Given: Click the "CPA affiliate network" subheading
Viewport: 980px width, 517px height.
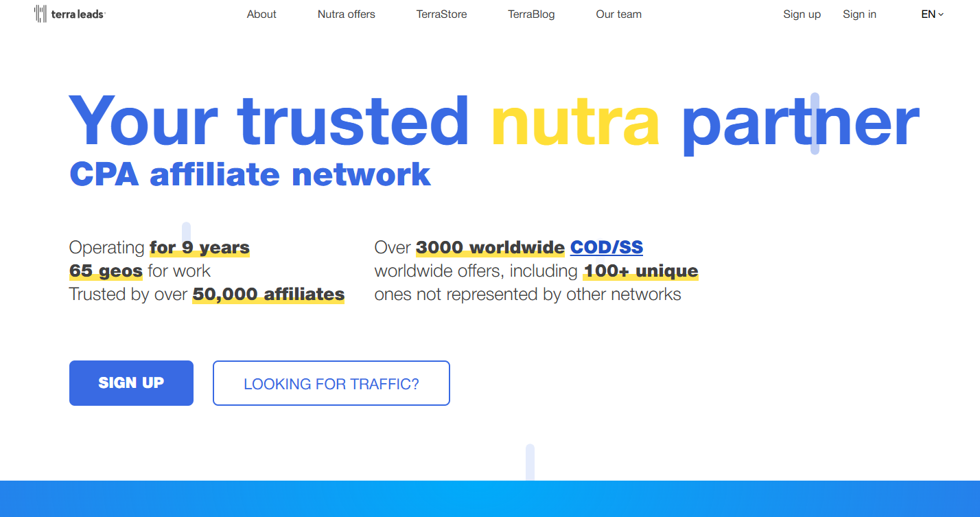Looking at the screenshot, I should [x=250, y=174].
